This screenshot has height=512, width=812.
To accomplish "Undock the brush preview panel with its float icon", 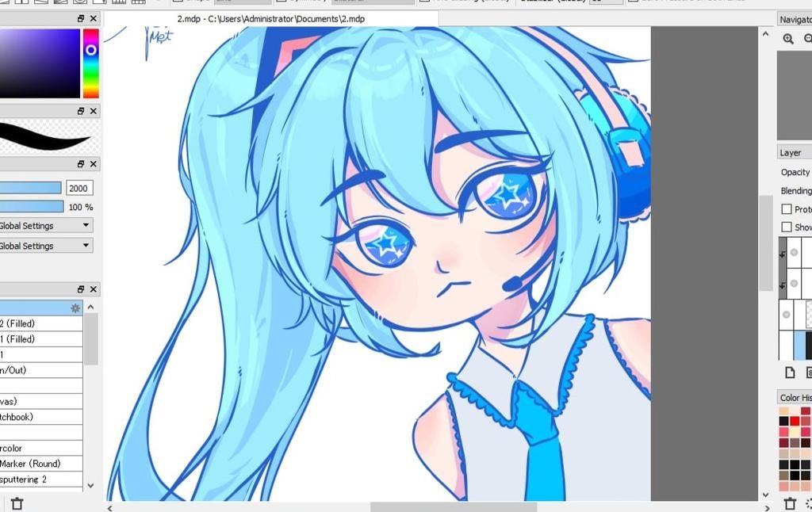I will coord(81,111).
